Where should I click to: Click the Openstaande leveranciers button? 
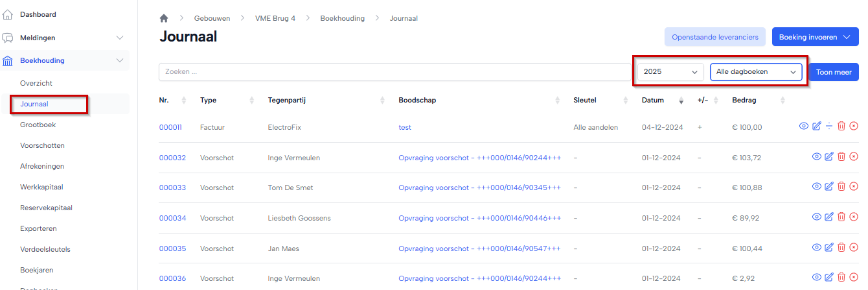click(x=715, y=38)
